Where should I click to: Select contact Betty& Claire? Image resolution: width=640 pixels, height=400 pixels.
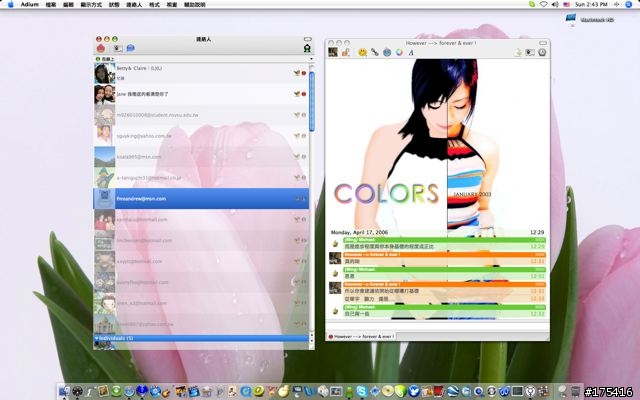click(x=202, y=73)
